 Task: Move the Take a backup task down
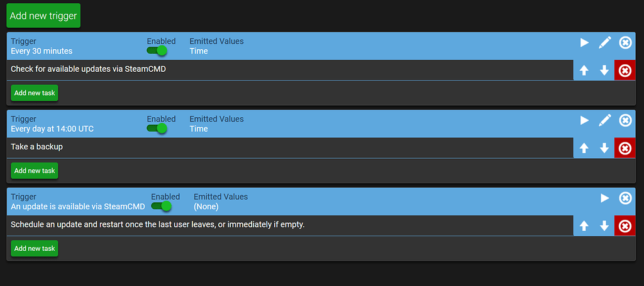click(x=604, y=148)
